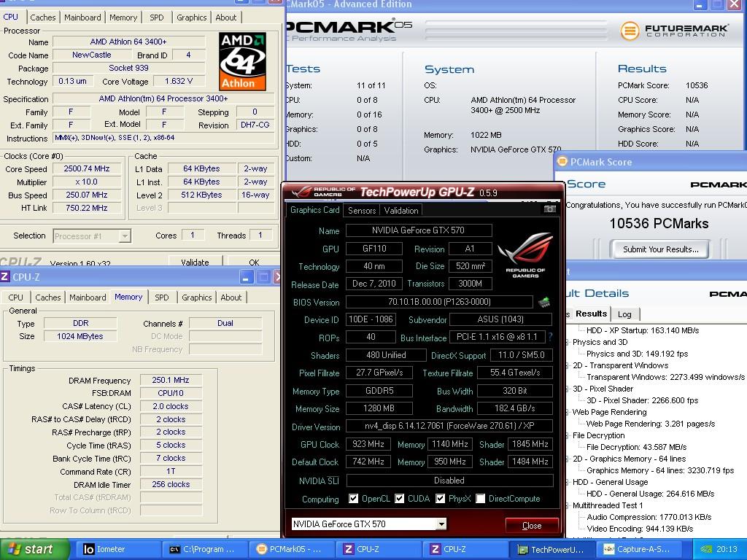Expand the Physics and 3D tree node
This screenshot has height=560, width=747.
coord(568,342)
